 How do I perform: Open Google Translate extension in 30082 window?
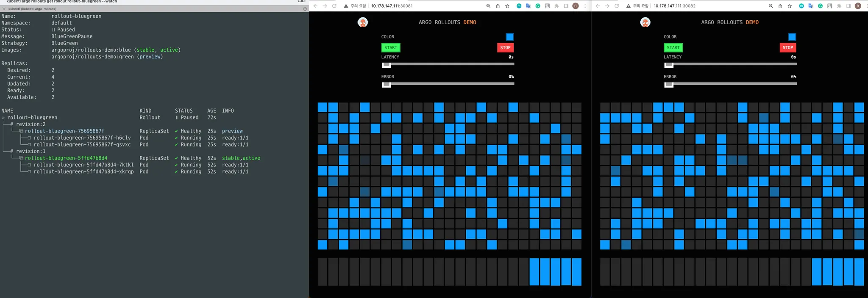click(x=811, y=6)
